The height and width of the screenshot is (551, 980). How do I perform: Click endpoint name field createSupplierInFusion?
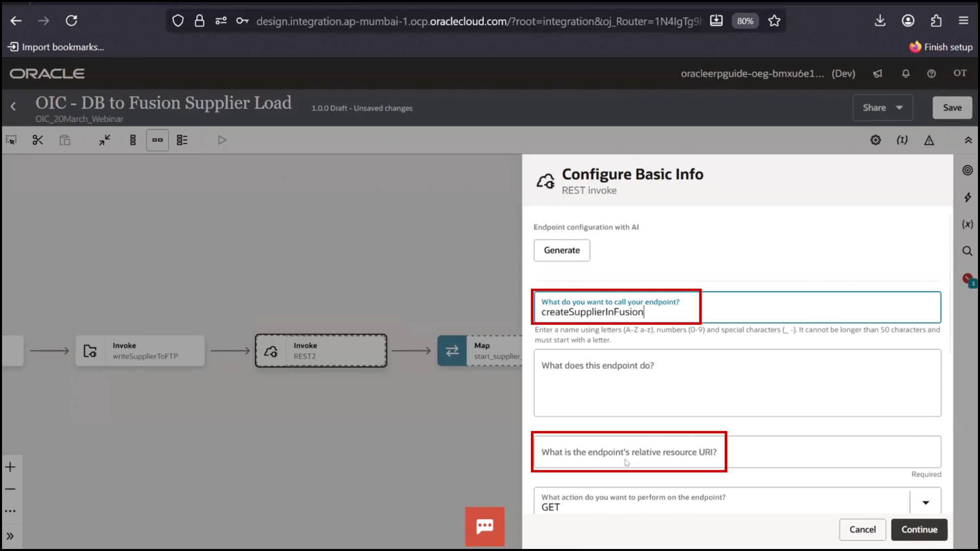point(737,307)
